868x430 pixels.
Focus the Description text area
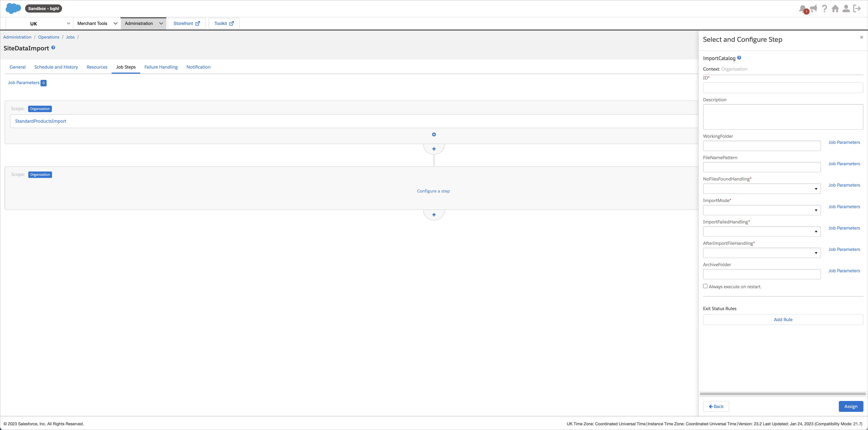tap(783, 117)
